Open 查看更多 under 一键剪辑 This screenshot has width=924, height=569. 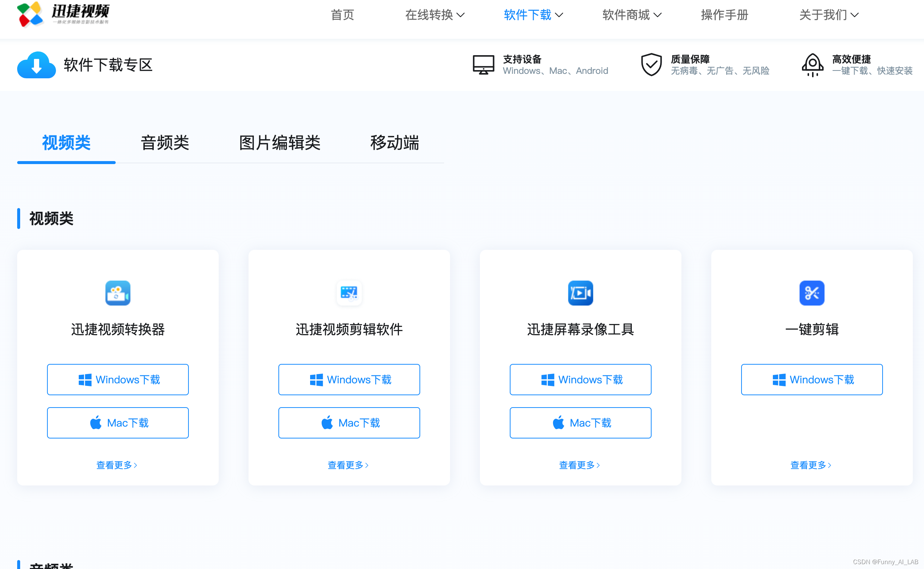811,465
